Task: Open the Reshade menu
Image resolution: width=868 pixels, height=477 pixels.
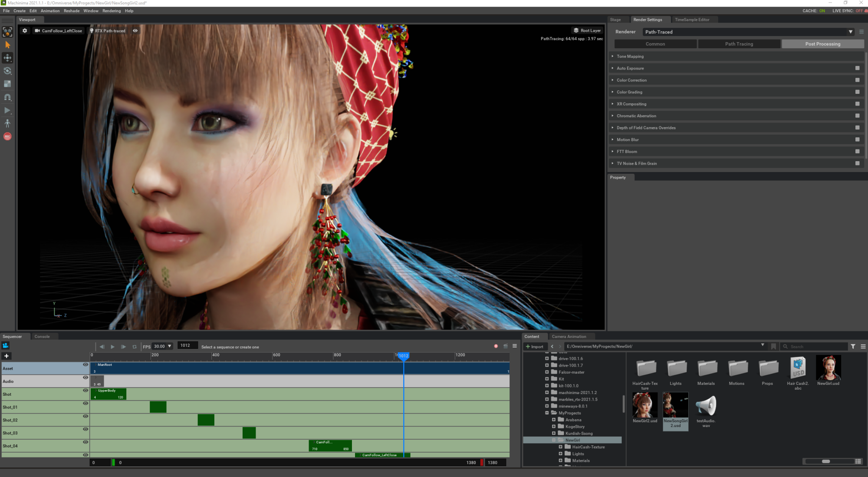Action: [x=72, y=11]
